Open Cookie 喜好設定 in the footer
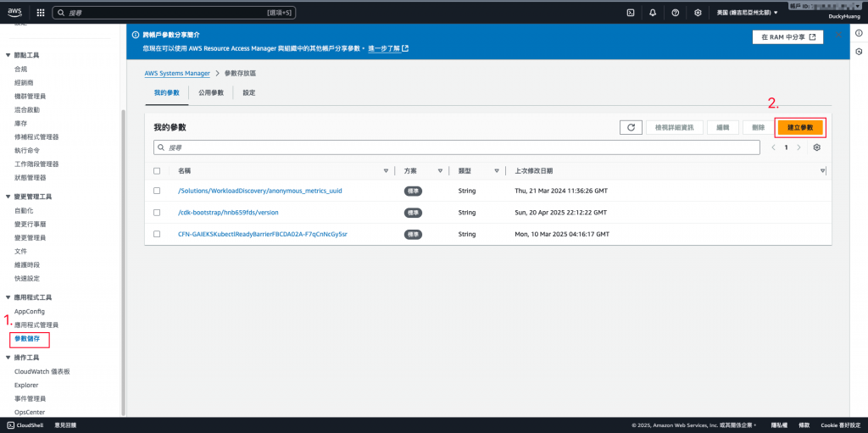This screenshot has height=433, width=868. 840,425
